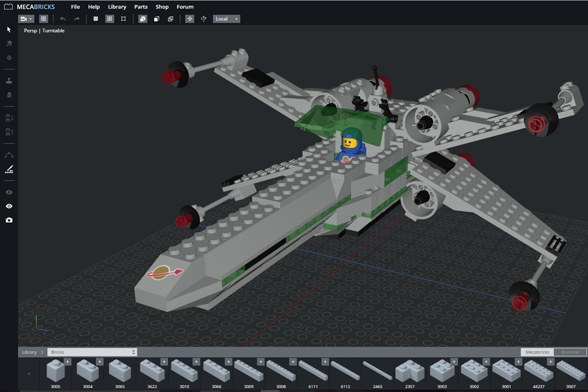This screenshot has height=392, width=588.
Task: Click the move brick down icon
Action: 9,118
